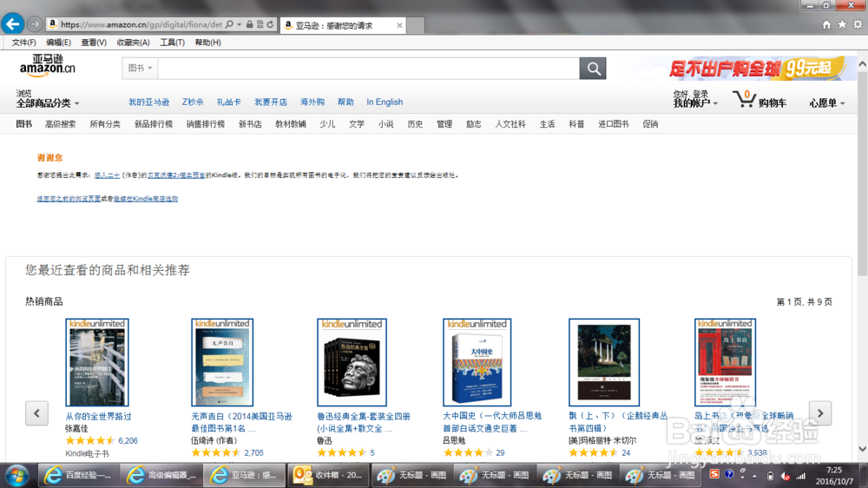Click the Amazon.cn logo
This screenshot has width=868, height=488.
pyautogui.click(x=48, y=65)
